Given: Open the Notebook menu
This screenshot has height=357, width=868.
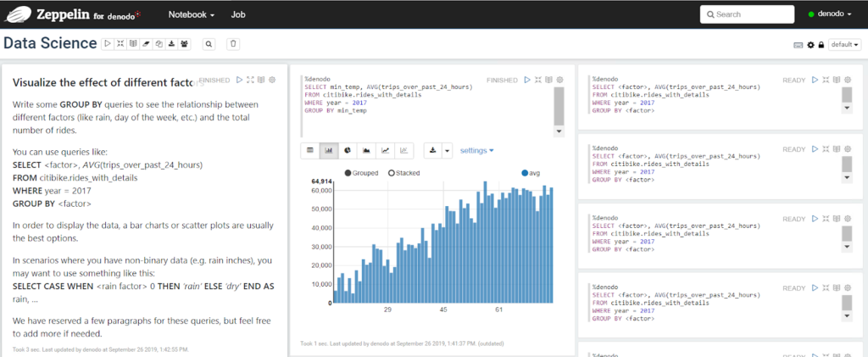Looking at the screenshot, I should click(x=191, y=14).
